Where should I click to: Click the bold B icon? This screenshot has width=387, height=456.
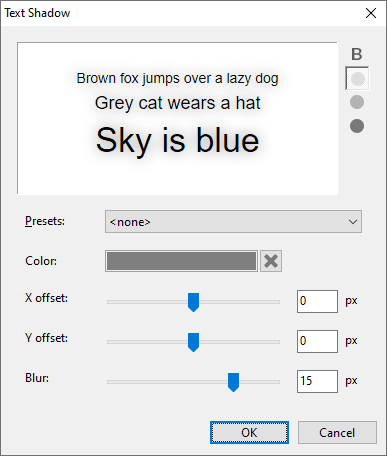tap(357, 54)
